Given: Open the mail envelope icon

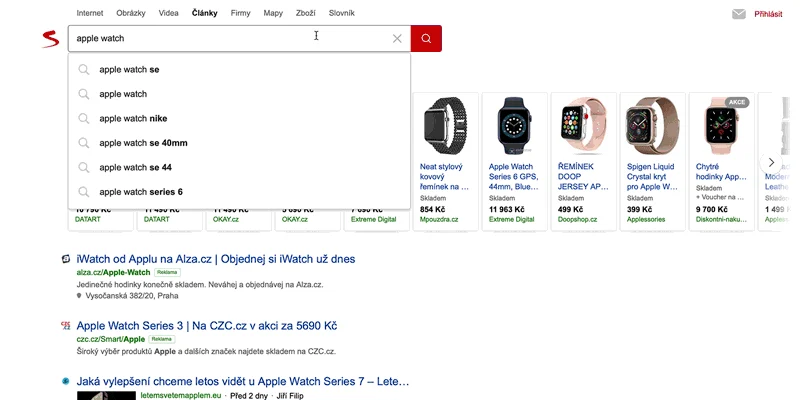Looking at the screenshot, I should (x=739, y=14).
